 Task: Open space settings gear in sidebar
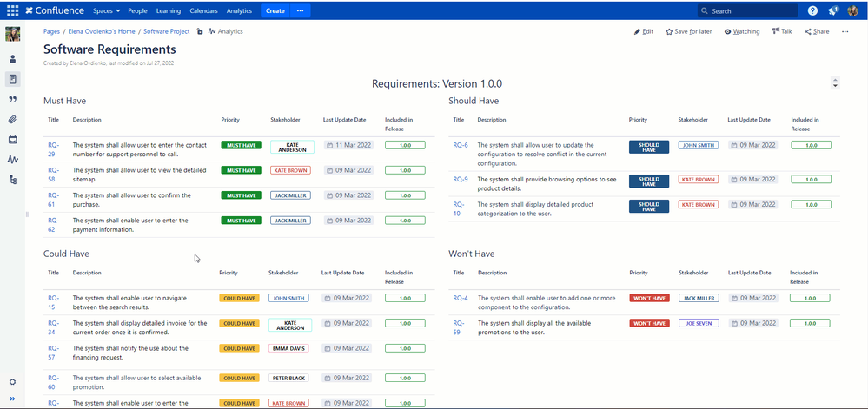12,382
